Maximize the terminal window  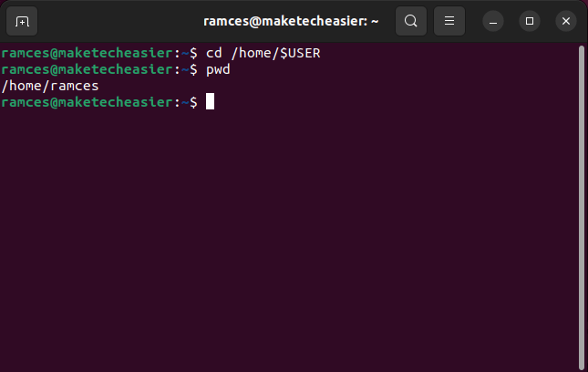point(530,21)
